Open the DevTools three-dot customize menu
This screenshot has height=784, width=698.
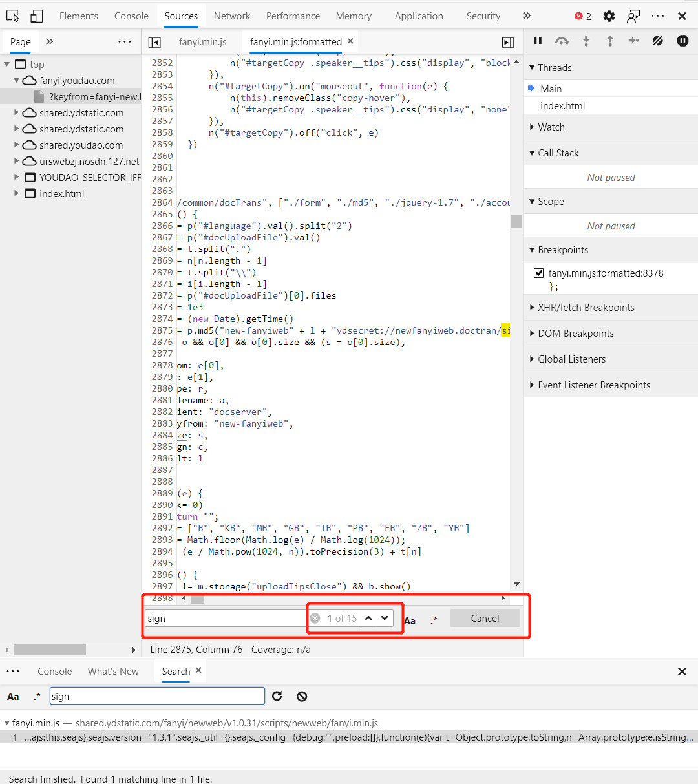point(658,16)
